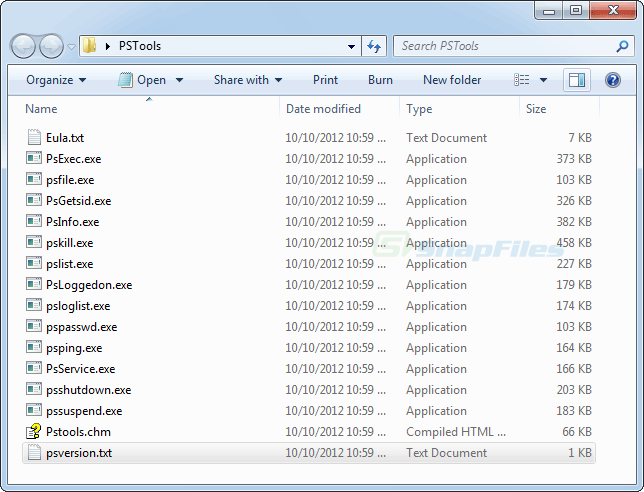
Task: Select the pspasswd.exe application icon
Action: point(34,326)
